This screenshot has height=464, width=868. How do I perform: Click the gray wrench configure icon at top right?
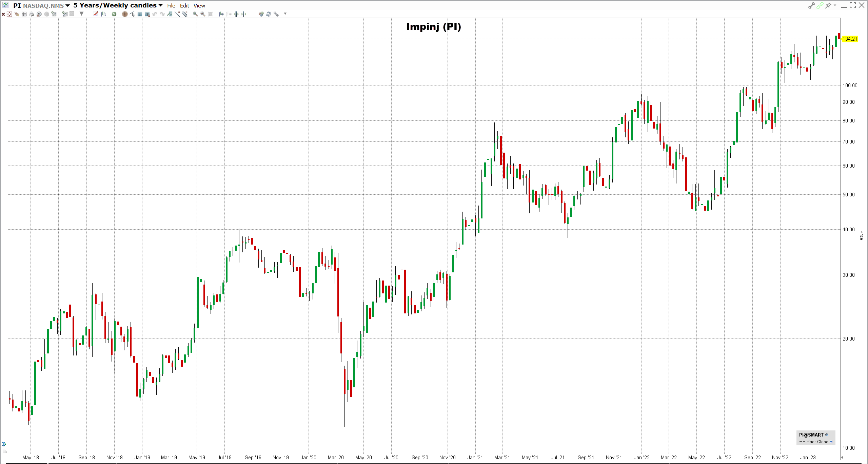coord(811,5)
